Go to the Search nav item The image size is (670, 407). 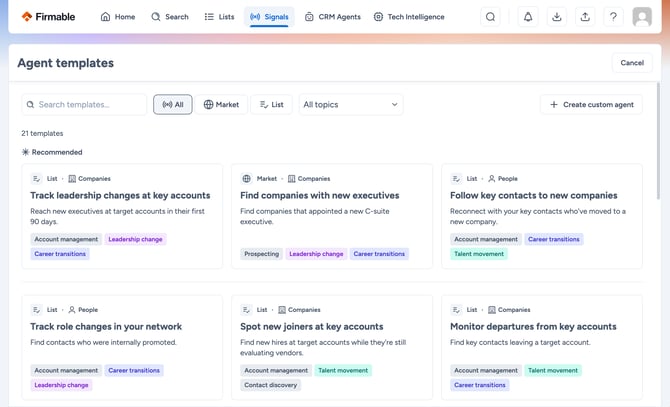(x=170, y=17)
